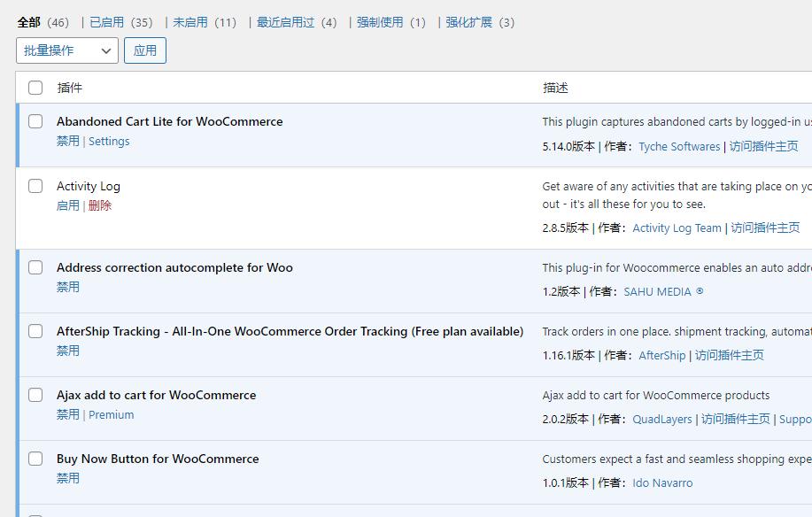Filter by 强制使用 (1) plugins

tap(391, 22)
